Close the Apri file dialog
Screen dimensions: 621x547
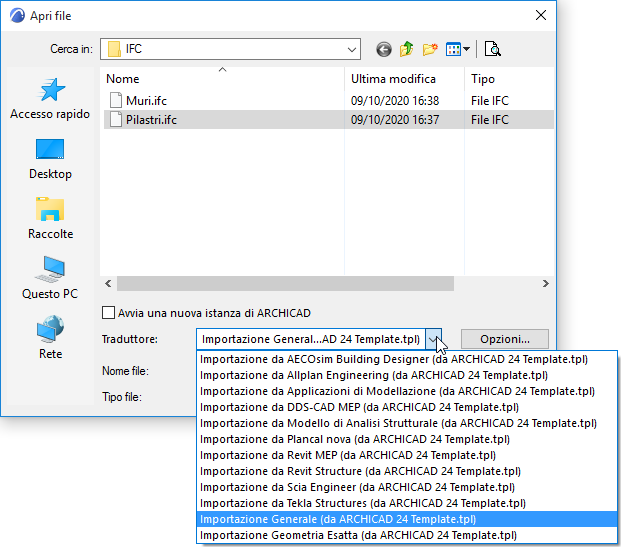[x=541, y=15]
